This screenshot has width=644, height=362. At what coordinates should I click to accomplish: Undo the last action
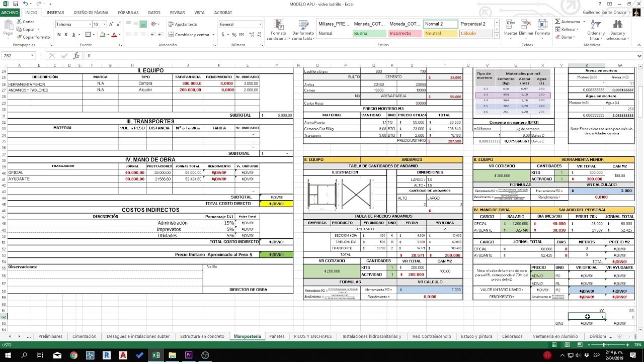pos(25,4)
